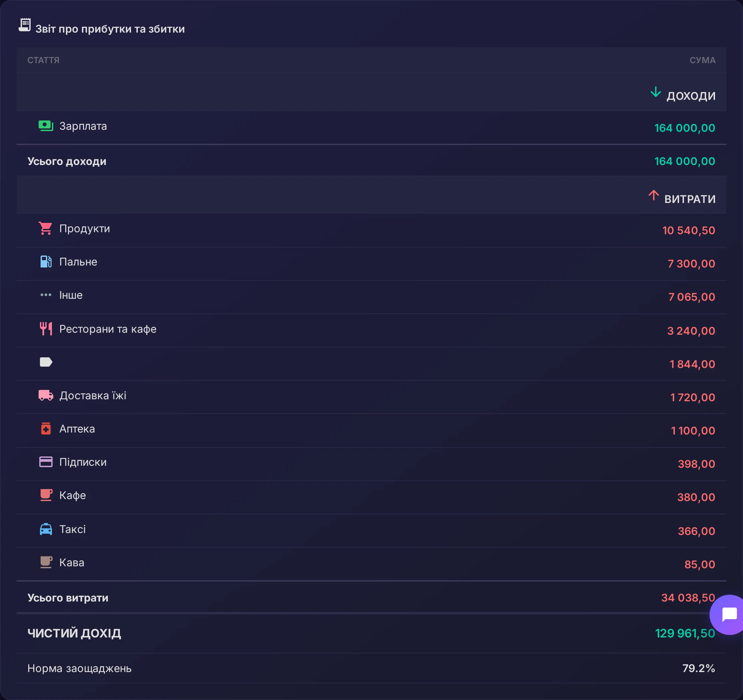Select the Ресторани та кафе expense row

pos(371,330)
